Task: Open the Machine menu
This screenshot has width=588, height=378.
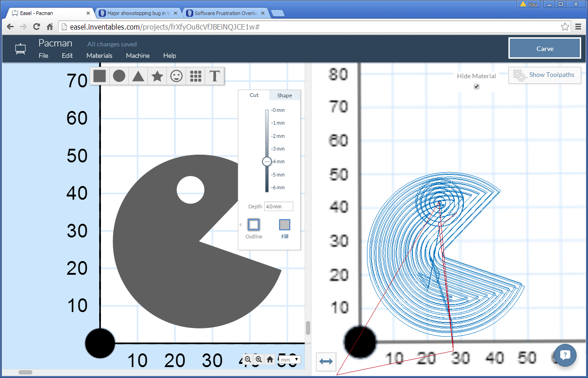Action: (x=138, y=55)
